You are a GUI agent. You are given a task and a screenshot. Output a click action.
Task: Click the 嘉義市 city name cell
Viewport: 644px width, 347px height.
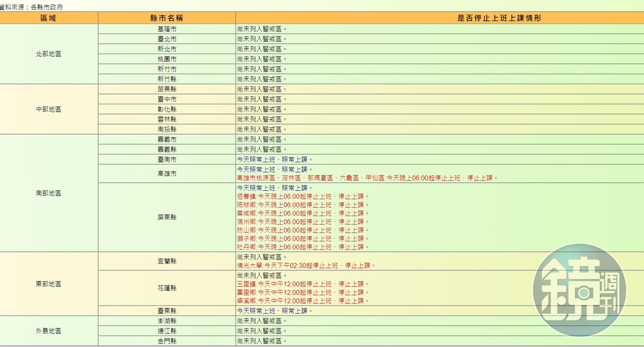[167, 139]
